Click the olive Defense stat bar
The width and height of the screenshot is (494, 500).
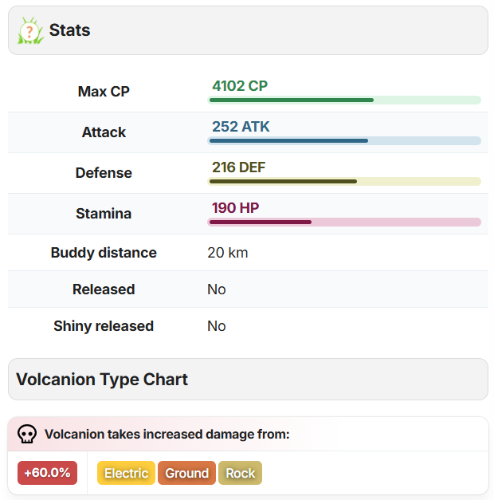(x=344, y=181)
